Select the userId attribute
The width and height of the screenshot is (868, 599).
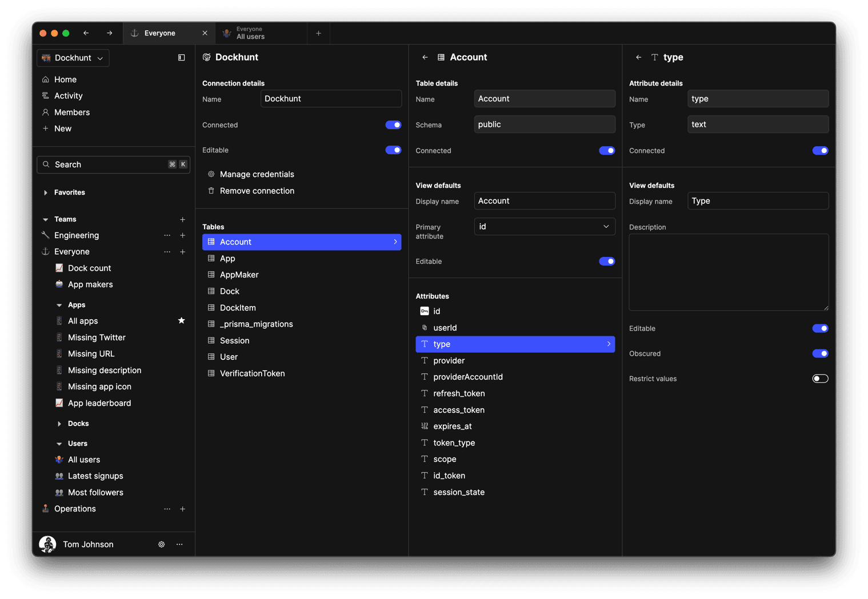point(515,328)
